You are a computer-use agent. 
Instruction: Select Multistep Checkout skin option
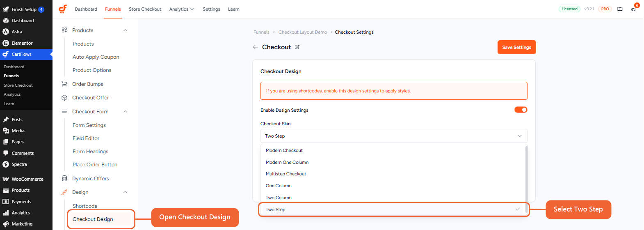tap(393, 174)
